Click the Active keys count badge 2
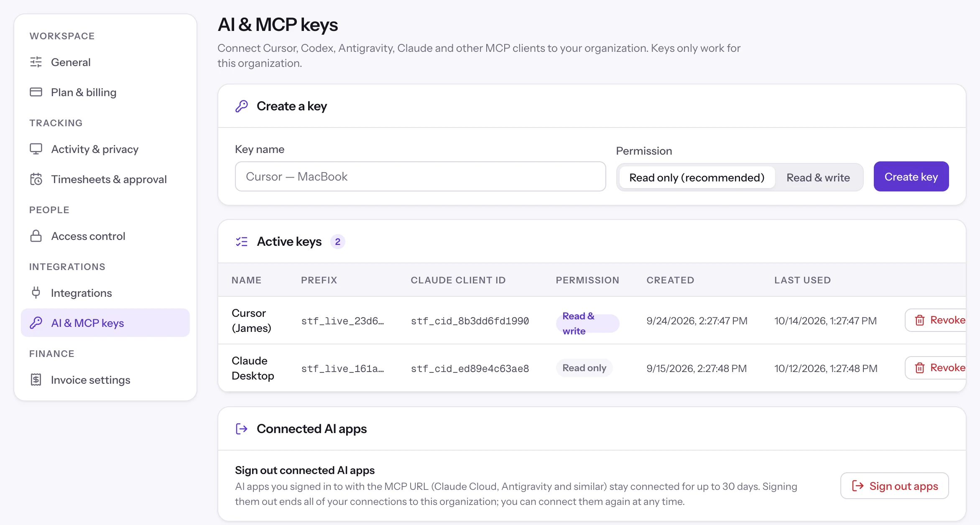The height and width of the screenshot is (525, 980). [337, 242]
